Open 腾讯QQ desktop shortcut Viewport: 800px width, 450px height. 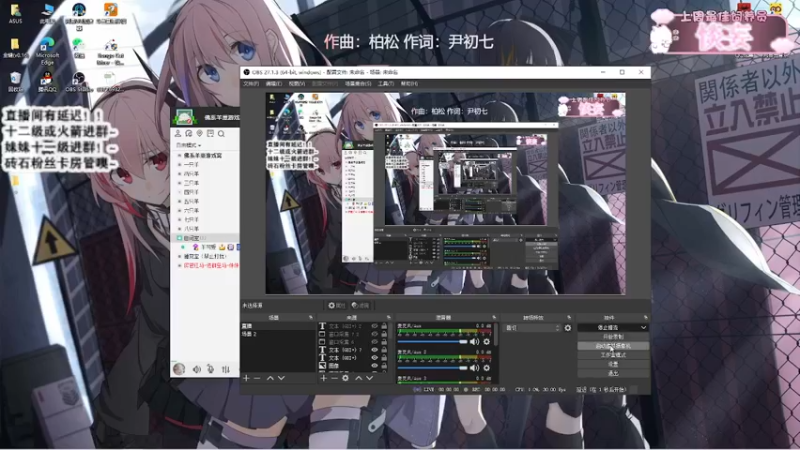[x=46, y=81]
